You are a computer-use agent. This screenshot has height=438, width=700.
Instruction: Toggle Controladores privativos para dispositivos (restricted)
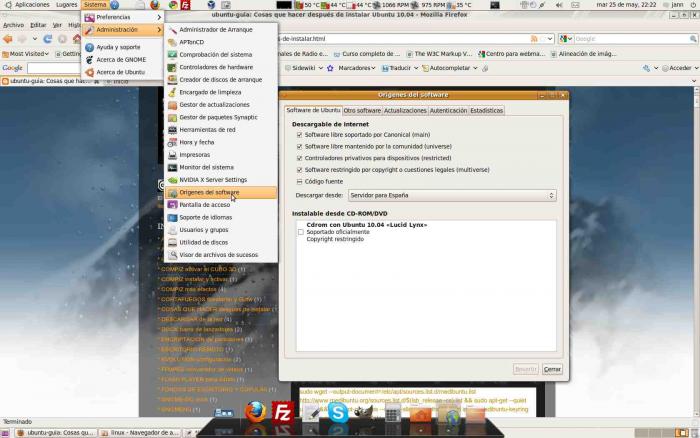(x=300, y=158)
